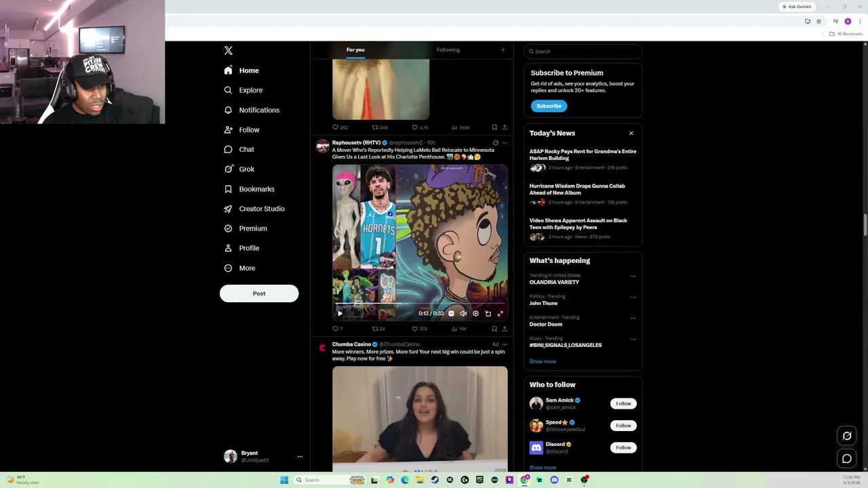
Task: Open the Profile page
Action: pos(241,248)
